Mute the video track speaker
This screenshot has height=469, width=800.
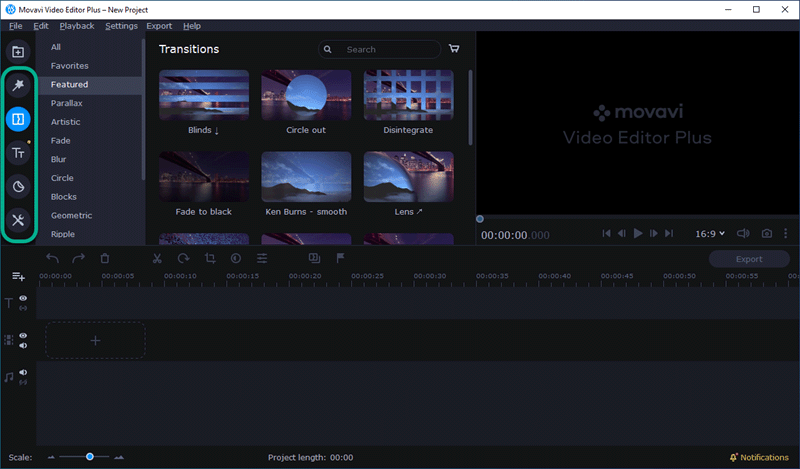23,345
